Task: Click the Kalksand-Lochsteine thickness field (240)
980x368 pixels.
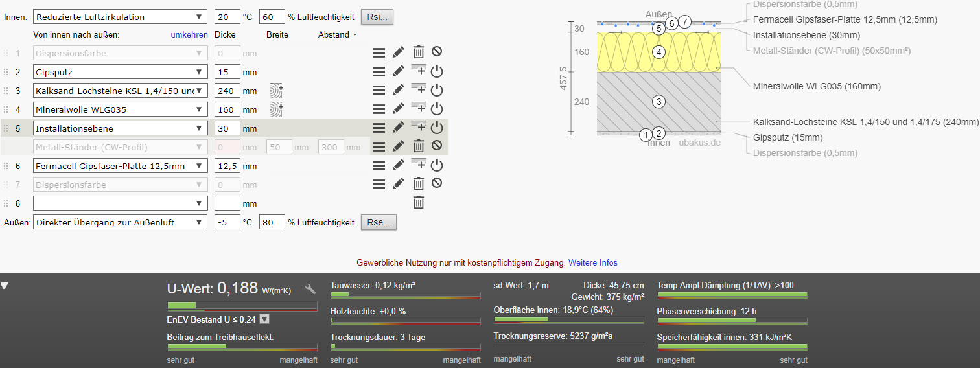Action: point(227,91)
